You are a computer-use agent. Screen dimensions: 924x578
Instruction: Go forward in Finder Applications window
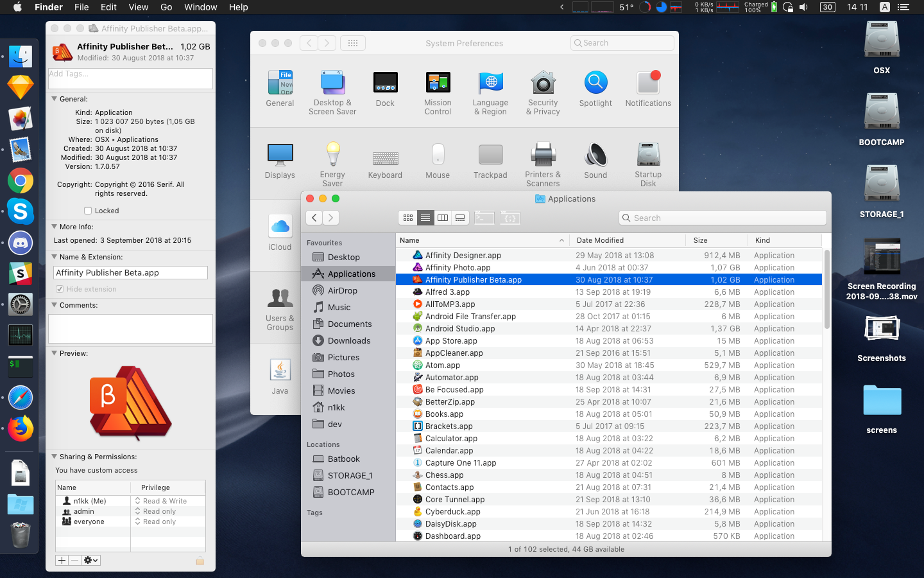point(330,218)
